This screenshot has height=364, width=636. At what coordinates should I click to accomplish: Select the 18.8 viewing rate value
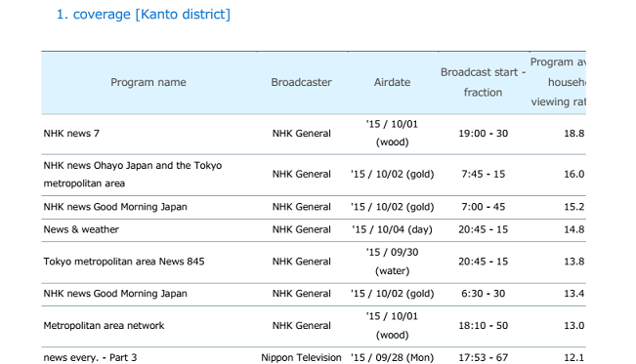[573, 134]
